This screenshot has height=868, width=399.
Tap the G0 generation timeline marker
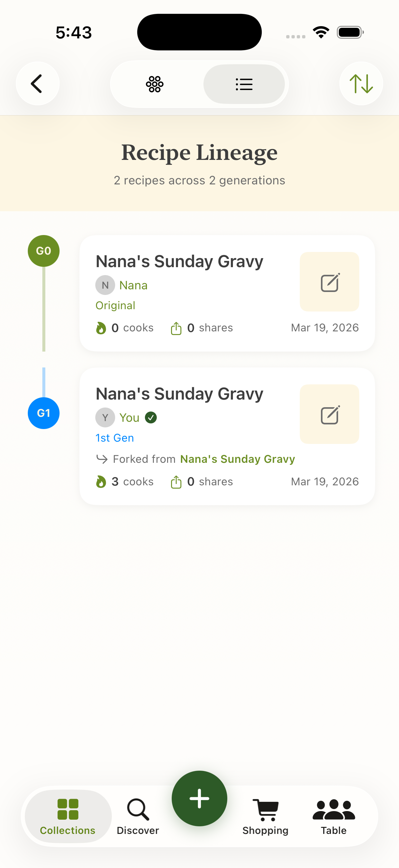[43, 251]
